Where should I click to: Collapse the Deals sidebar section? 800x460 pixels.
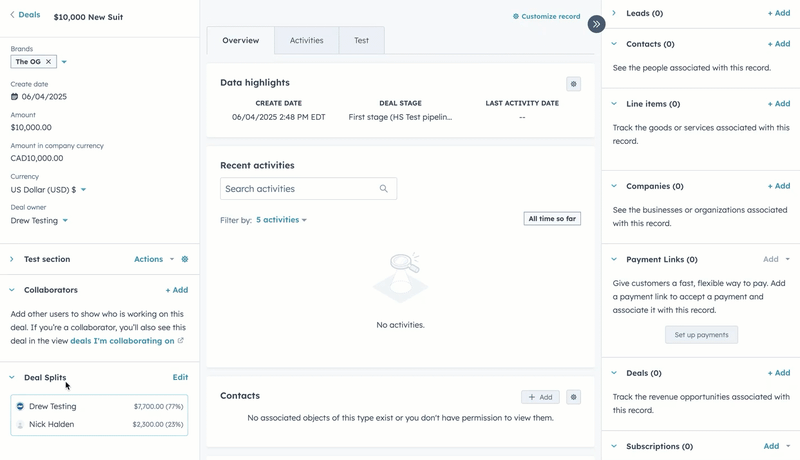pyautogui.click(x=614, y=373)
